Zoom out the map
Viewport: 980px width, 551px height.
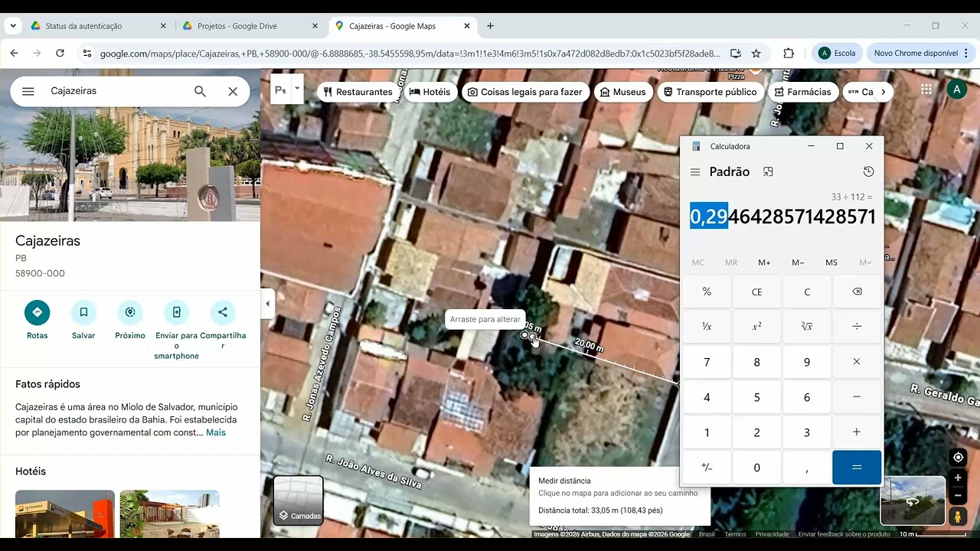(958, 496)
